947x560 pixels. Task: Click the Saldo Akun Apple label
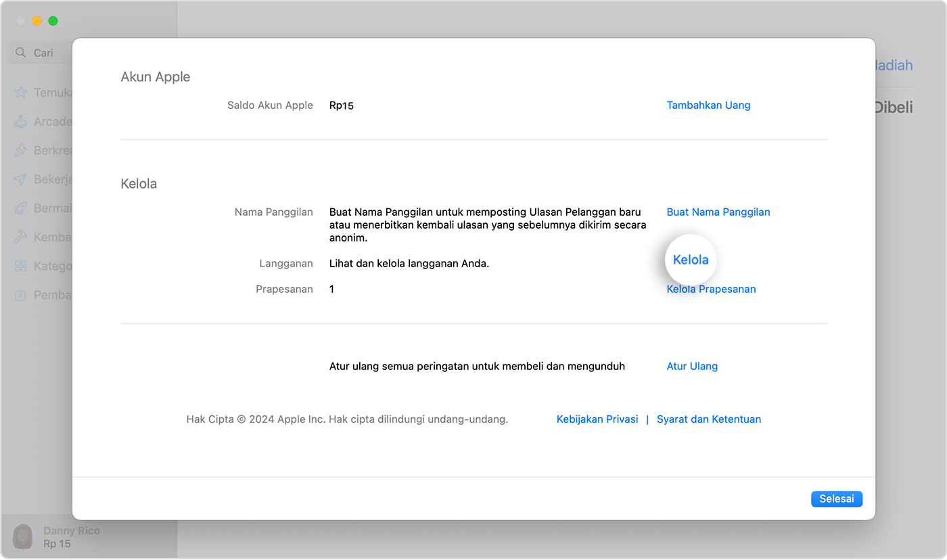(271, 106)
